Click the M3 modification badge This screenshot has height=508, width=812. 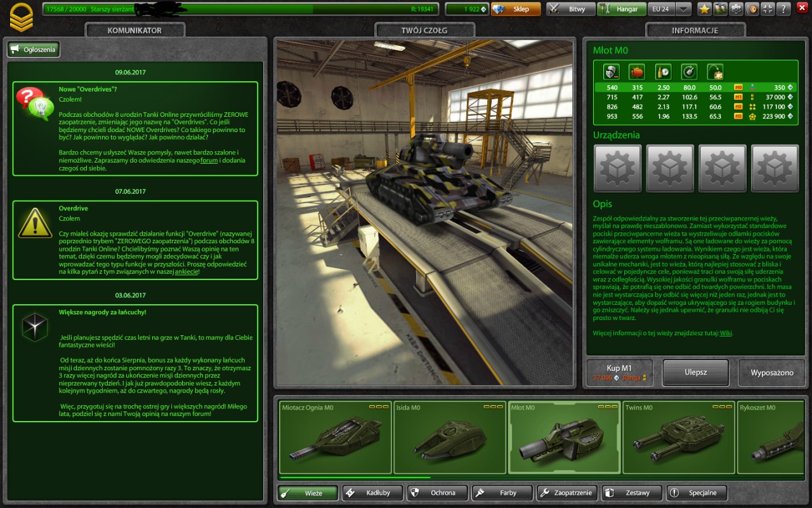738,116
